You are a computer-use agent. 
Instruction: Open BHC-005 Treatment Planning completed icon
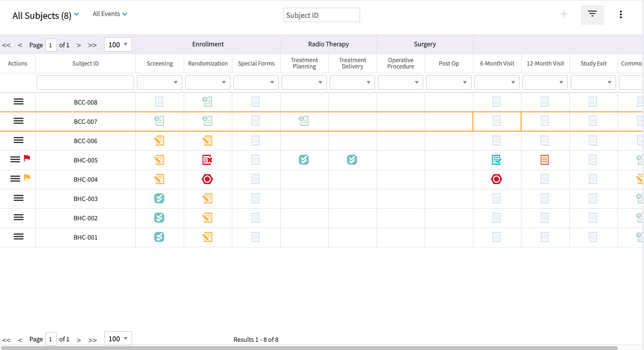pyautogui.click(x=304, y=160)
